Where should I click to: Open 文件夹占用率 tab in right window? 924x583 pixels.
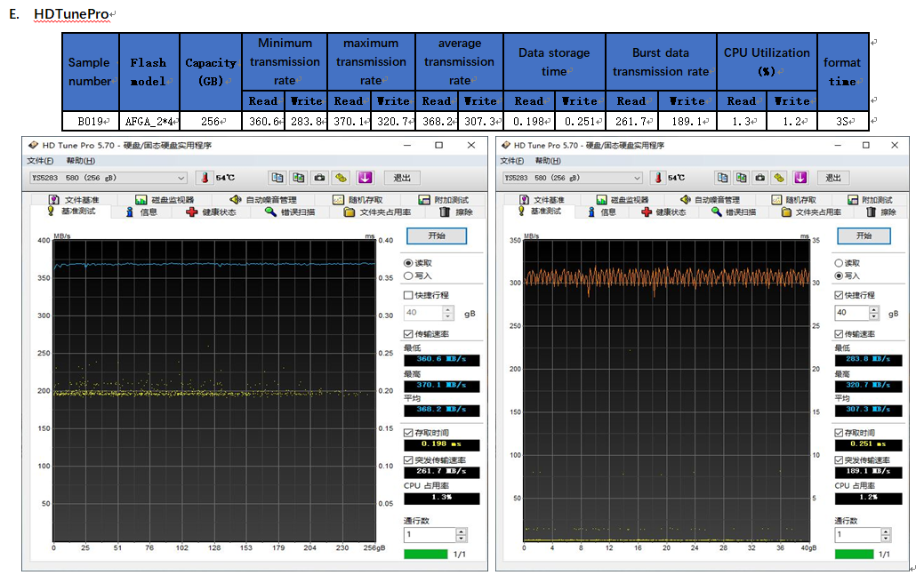click(x=811, y=212)
